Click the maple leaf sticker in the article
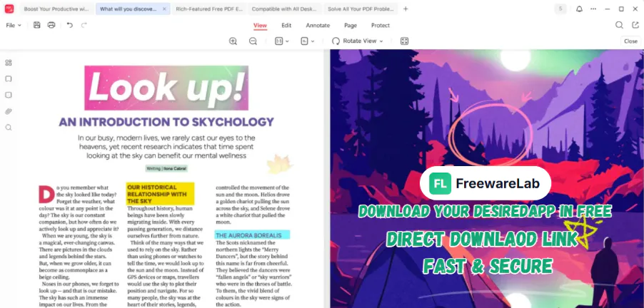 (279, 165)
